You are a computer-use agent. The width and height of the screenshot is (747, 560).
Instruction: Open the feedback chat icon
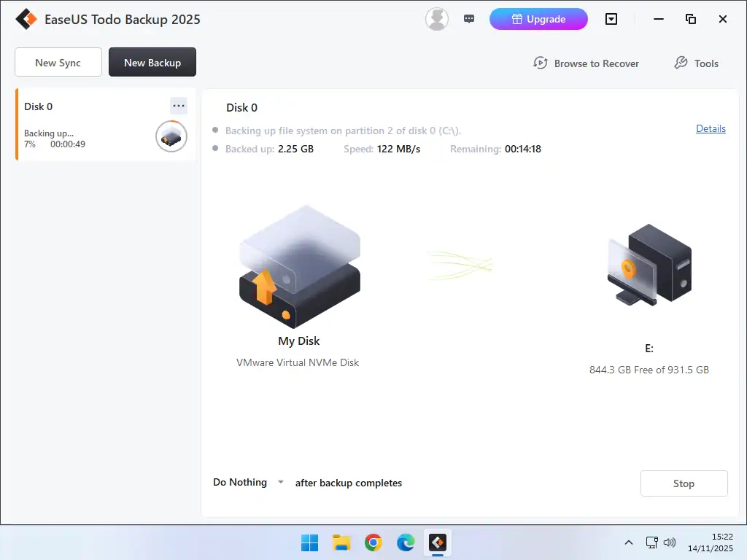click(469, 18)
